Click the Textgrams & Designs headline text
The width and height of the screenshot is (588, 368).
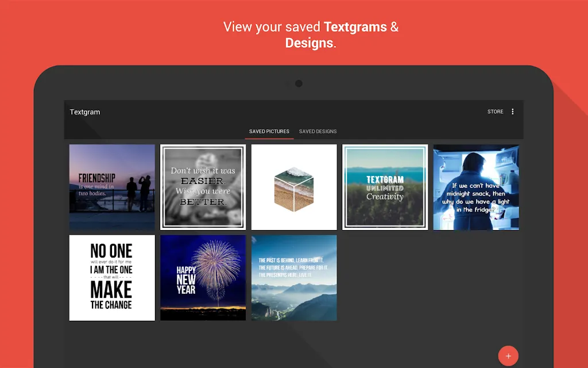[311, 34]
